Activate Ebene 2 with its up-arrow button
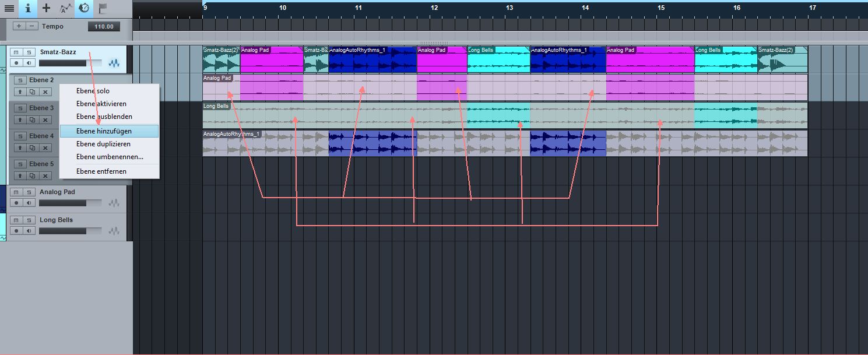The width and height of the screenshot is (868, 355). click(x=20, y=92)
